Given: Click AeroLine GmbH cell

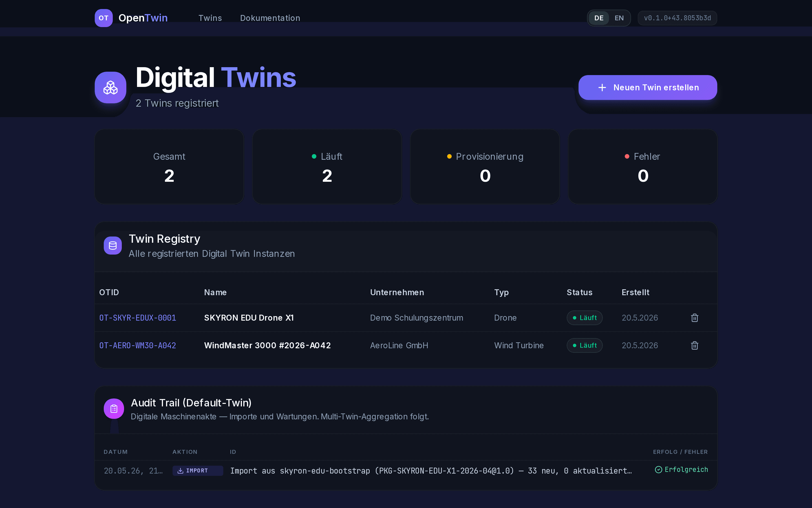Looking at the screenshot, I should tap(399, 345).
